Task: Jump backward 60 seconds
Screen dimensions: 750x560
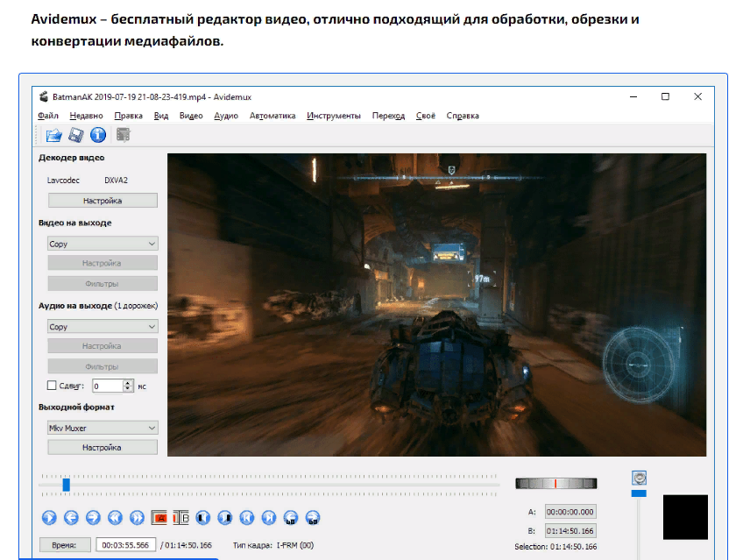Action: point(291,518)
